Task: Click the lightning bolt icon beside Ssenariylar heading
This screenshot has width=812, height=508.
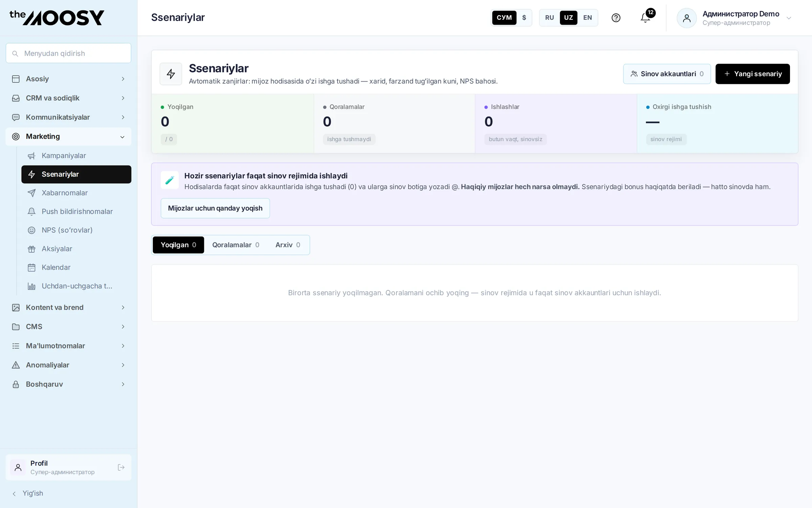Action: (x=171, y=74)
